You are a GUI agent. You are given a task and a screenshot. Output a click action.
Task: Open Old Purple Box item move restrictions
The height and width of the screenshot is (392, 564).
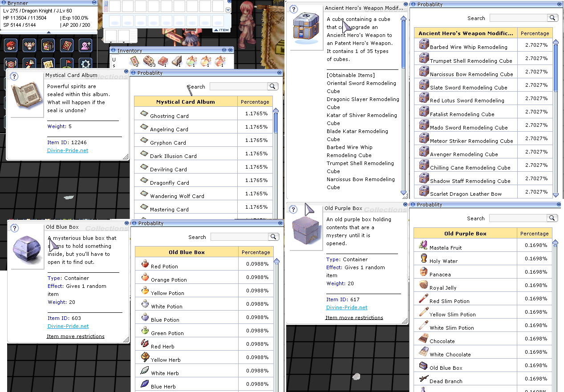(x=354, y=318)
